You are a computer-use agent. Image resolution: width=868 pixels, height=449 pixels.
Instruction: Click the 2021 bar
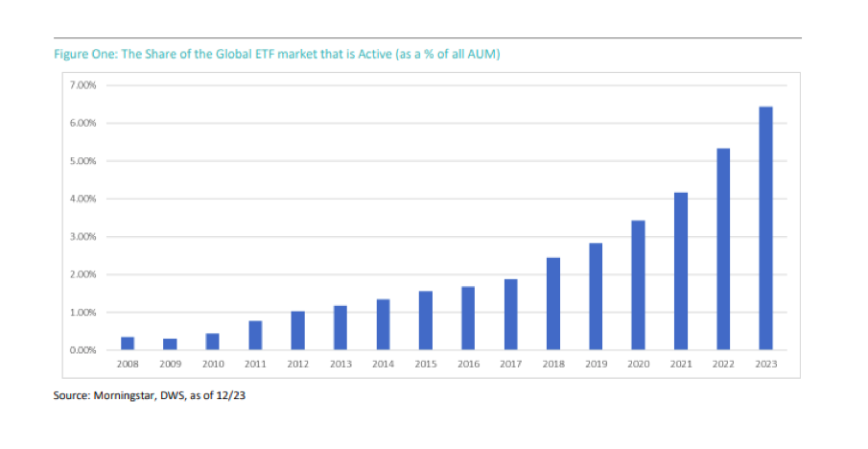(681, 272)
